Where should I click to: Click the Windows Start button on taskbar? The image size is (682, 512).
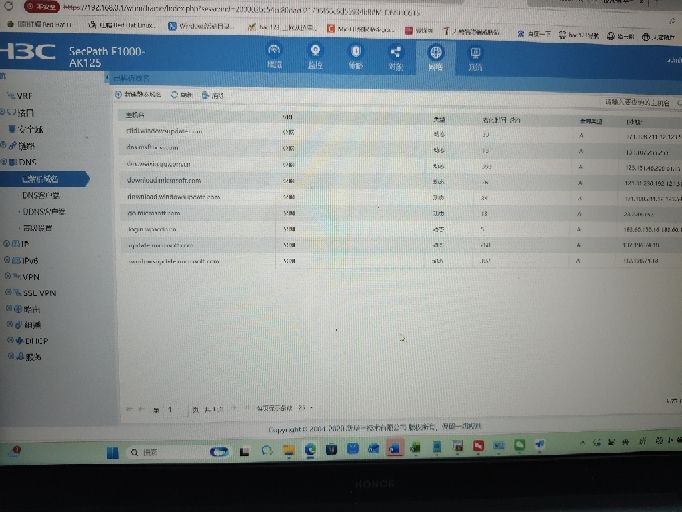(x=114, y=452)
